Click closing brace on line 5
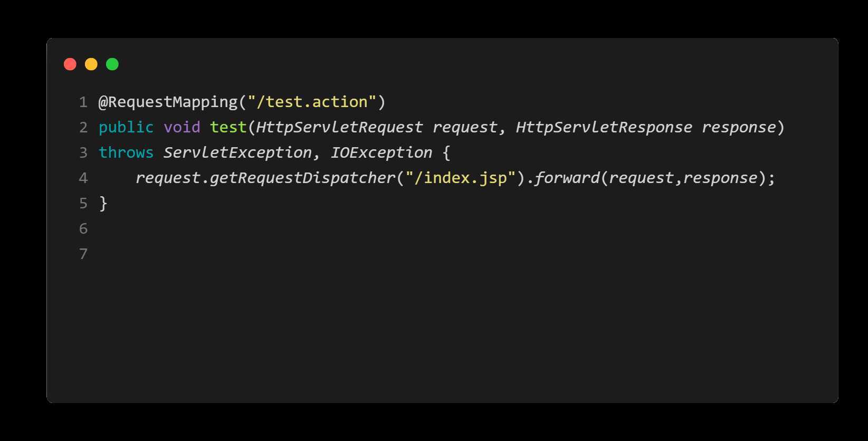The height and width of the screenshot is (441, 868). coord(103,203)
